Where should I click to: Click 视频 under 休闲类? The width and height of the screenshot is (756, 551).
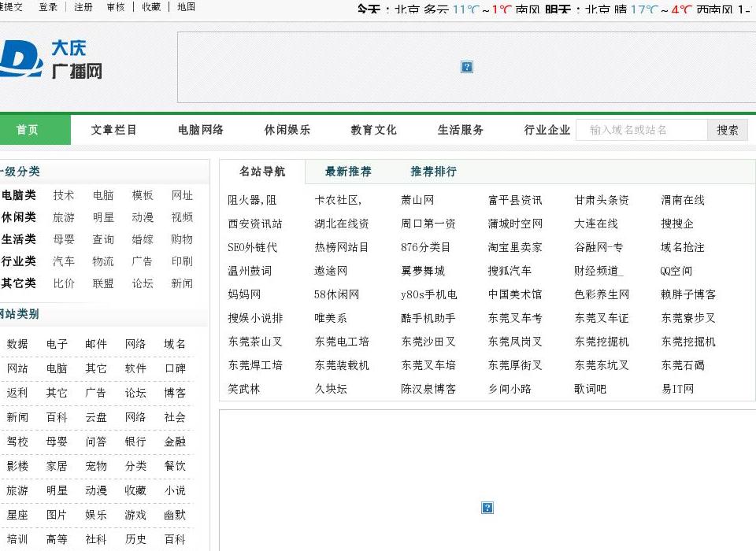182,217
